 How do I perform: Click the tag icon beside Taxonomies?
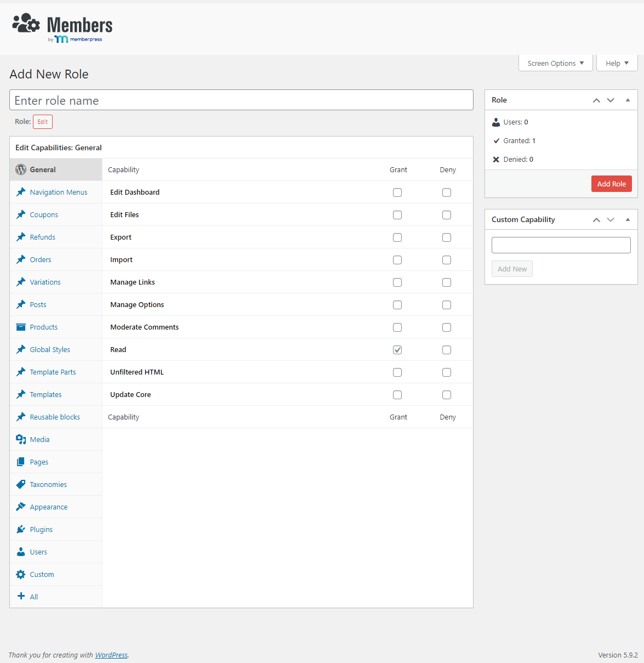pyautogui.click(x=21, y=484)
